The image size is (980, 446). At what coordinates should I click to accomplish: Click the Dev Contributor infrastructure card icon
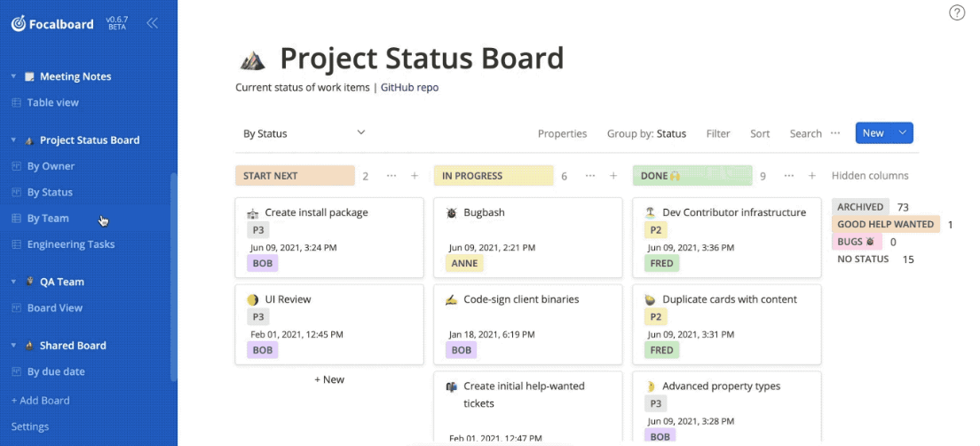(650, 212)
